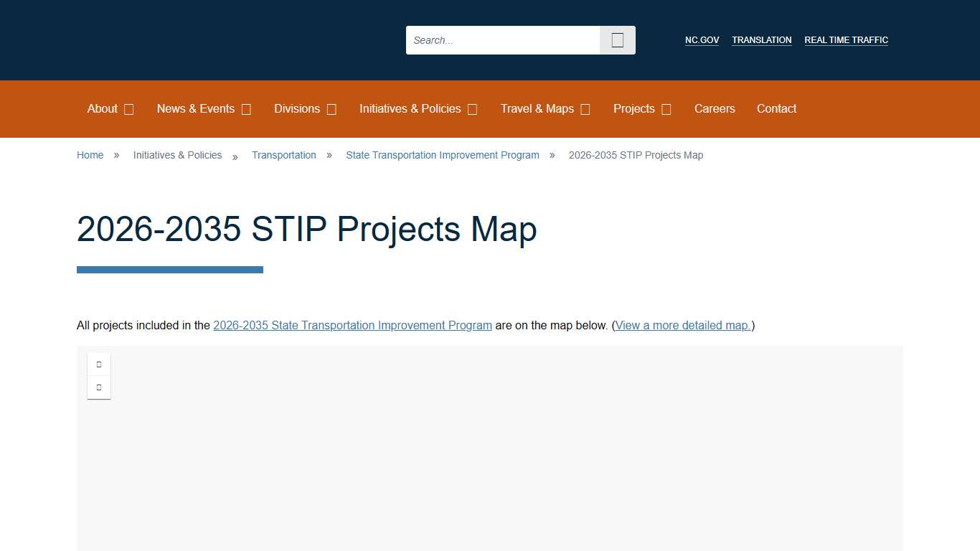Zoom out on the projects map

click(x=99, y=387)
